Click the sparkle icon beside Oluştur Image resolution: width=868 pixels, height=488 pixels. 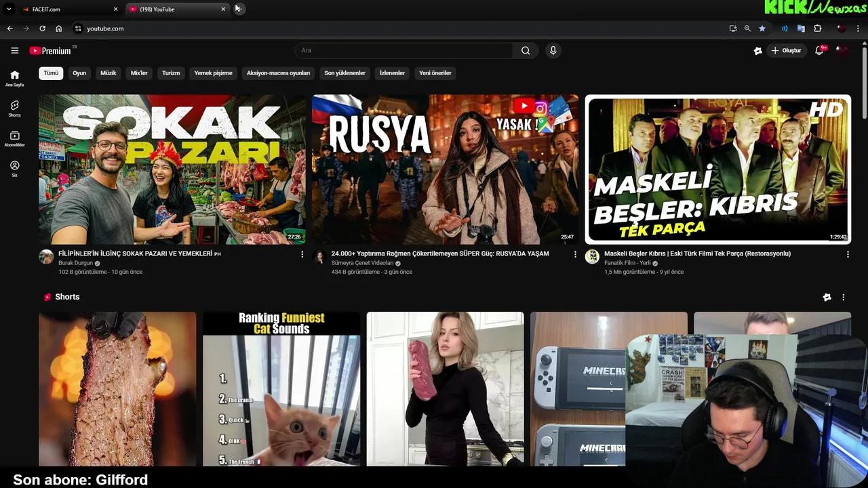(x=758, y=51)
